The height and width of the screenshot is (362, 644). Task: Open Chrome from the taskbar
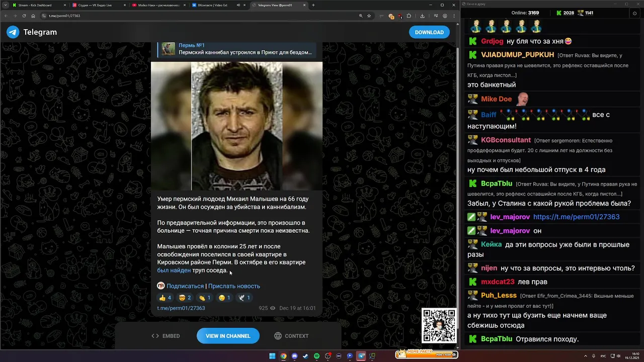[x=283, y=356]
